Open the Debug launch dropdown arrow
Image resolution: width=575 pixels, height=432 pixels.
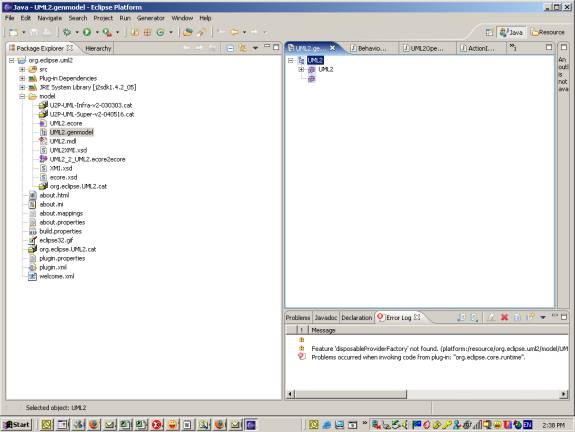(77, 32)
